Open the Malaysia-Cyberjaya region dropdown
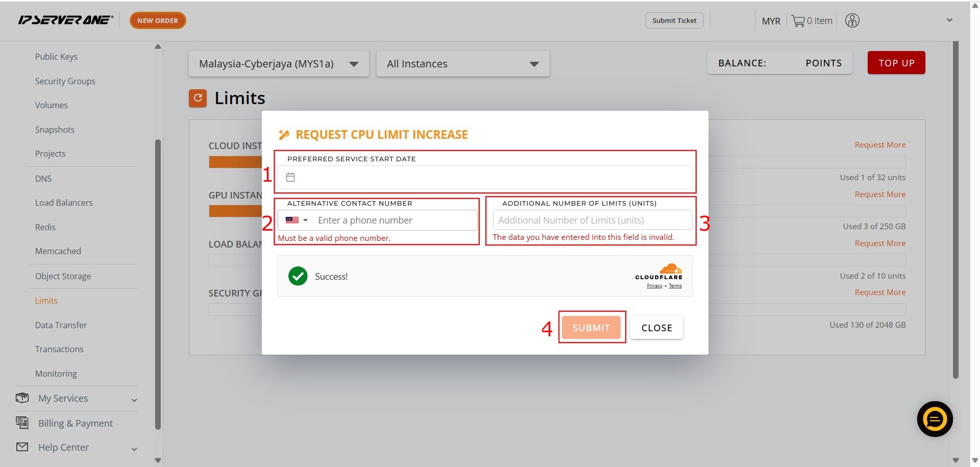This screenshot has width=980, height=467. (278, 64)
